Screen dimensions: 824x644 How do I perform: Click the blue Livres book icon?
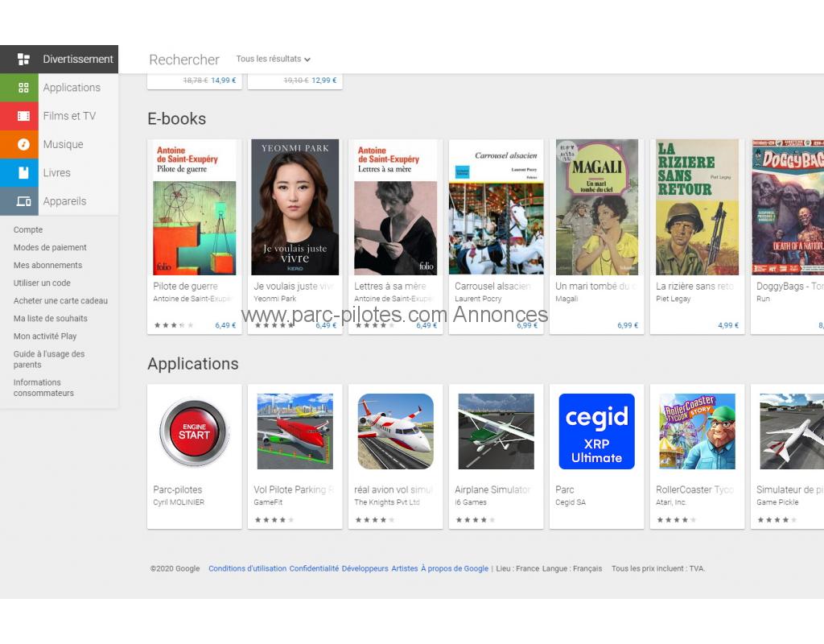(x=23, y=173)
